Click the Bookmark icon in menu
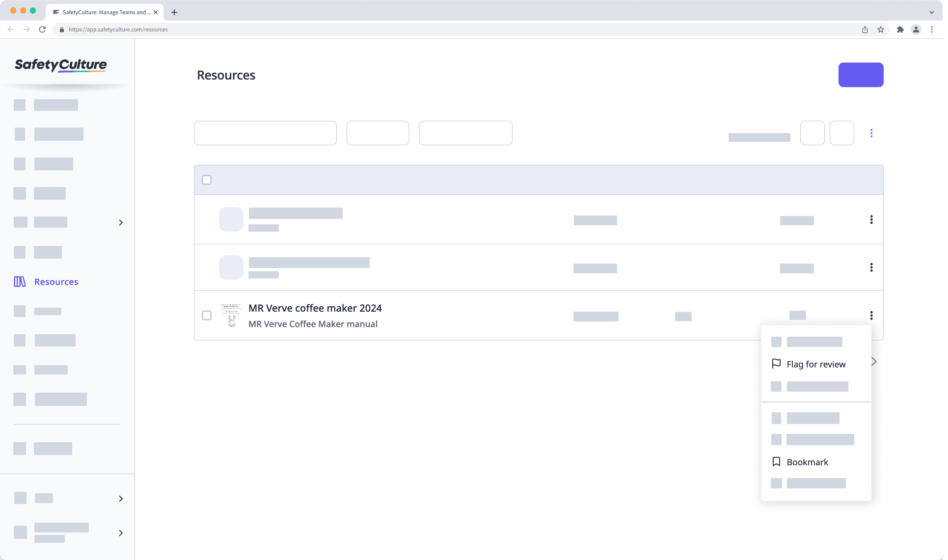The height and width of the screenshot is (560, 948). pyautogui.click(x=776, y=462)
